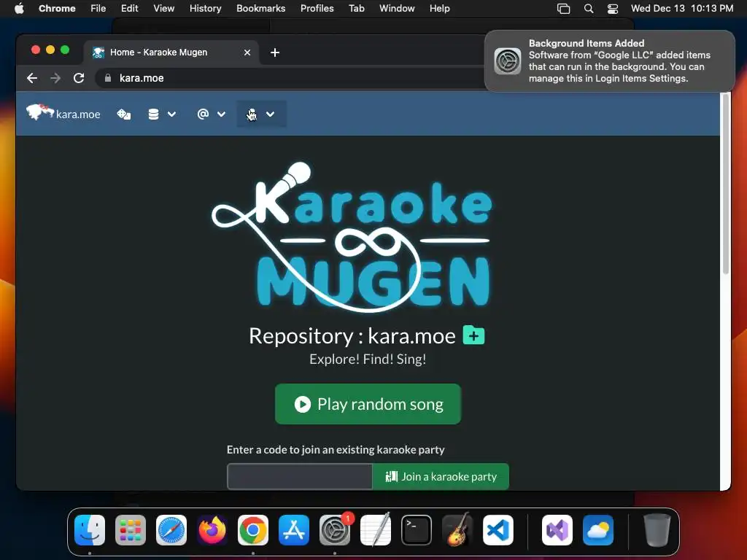Screen dimensions: 747x560
Task: Click Join a karaoke party button
Action: 441,476
